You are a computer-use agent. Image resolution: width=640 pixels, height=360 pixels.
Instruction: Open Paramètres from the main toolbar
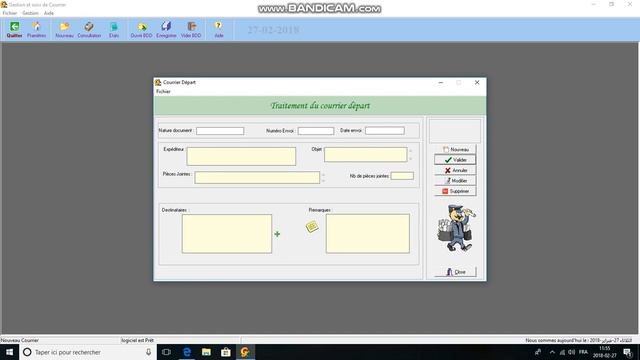(x=36, y=30)
